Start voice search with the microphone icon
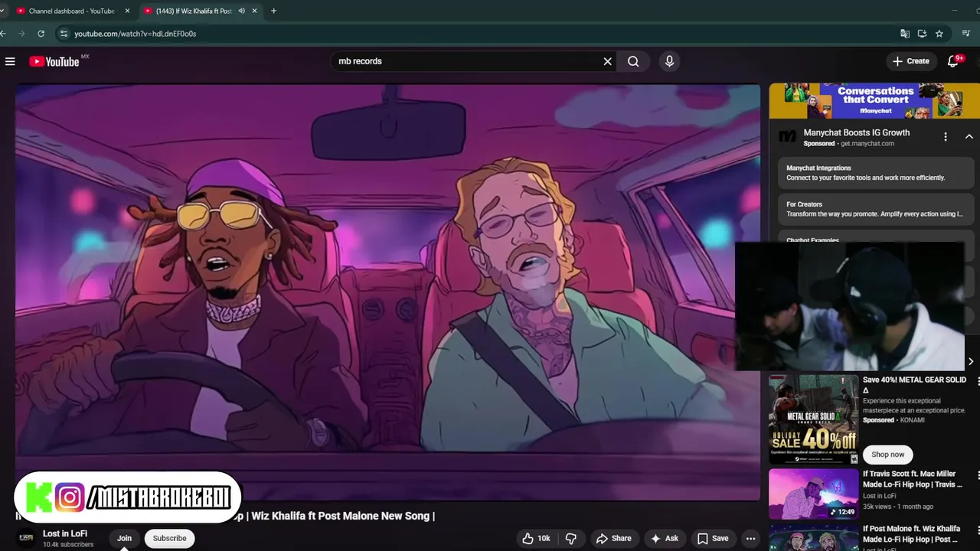980x551 pixels. click(x=669, y=61)
